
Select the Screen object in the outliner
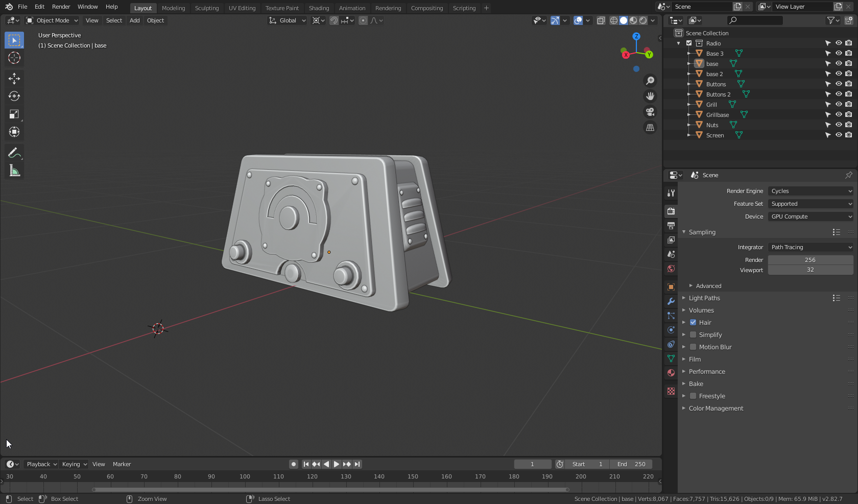714,135
